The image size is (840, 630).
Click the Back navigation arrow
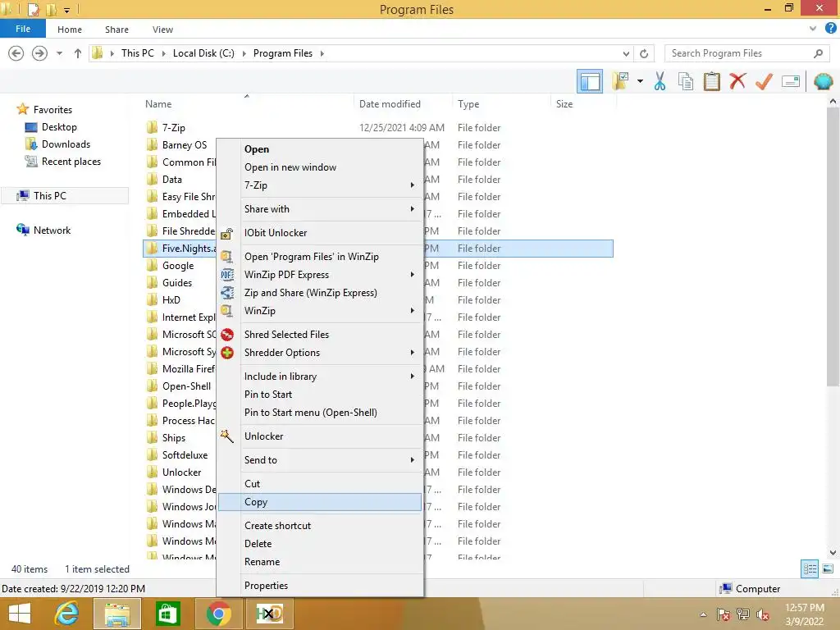coord(16,53)
